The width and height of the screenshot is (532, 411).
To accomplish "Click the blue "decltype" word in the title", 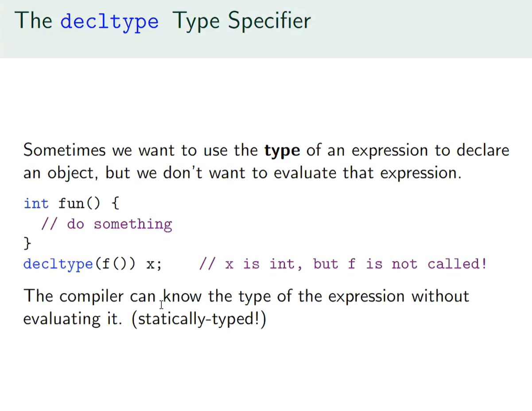I will [x=109, y=21].
